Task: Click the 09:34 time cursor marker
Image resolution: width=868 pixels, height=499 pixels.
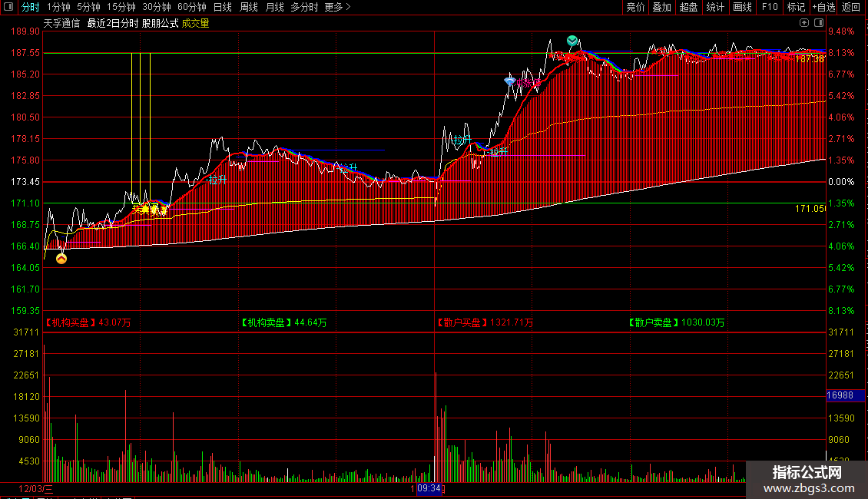Action: (429, 488)
